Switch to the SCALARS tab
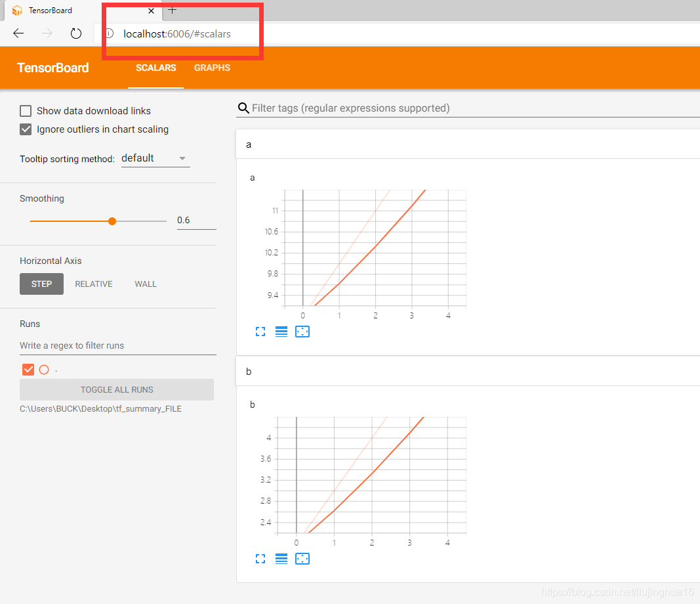This screenshot has height=604, width=700. pyautogui.click(x=155, y=68)
